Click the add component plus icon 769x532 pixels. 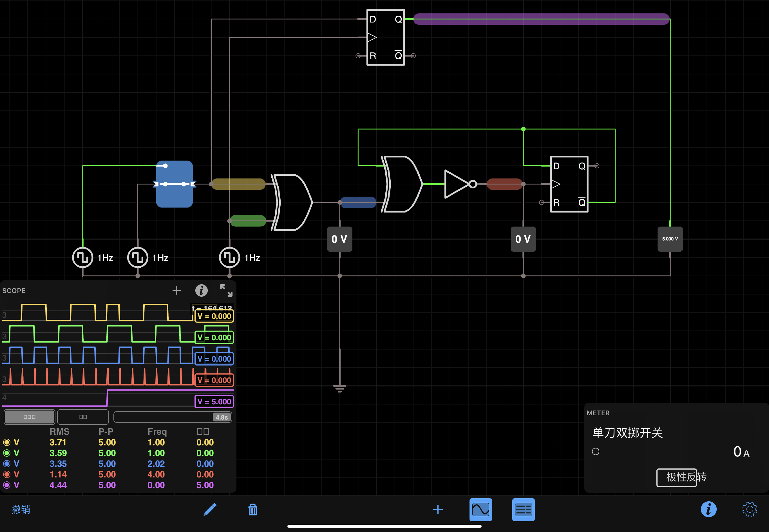(438, 509)
